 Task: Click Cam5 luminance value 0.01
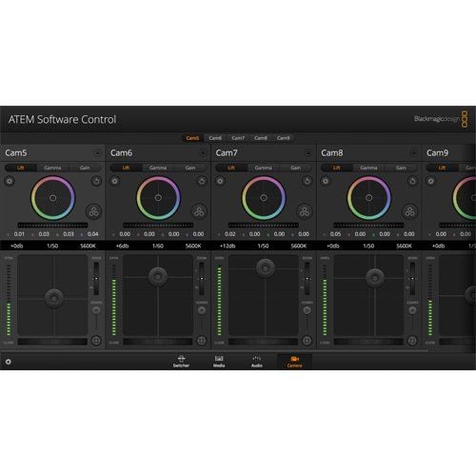19,234
